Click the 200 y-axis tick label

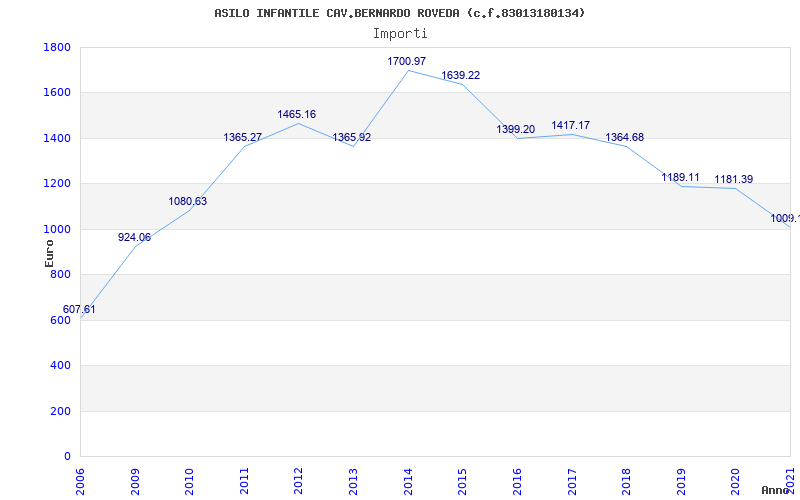coord(60,411)
